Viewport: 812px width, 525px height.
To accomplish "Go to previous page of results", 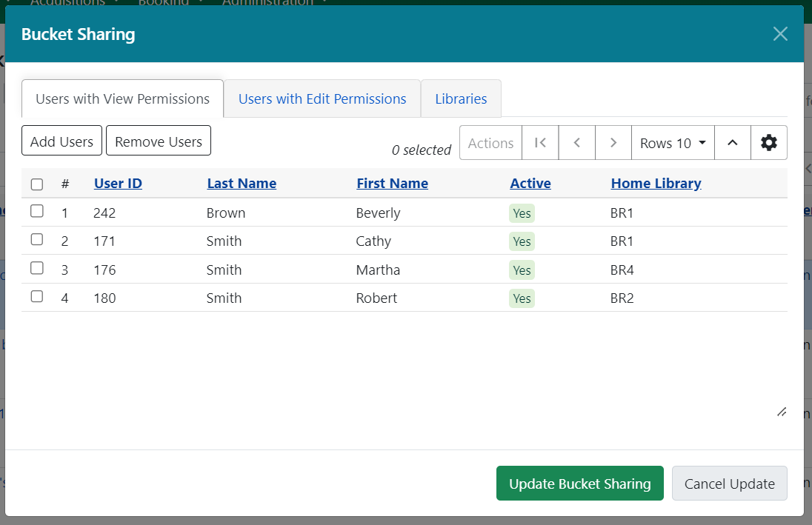I will (x=576, y=143).
